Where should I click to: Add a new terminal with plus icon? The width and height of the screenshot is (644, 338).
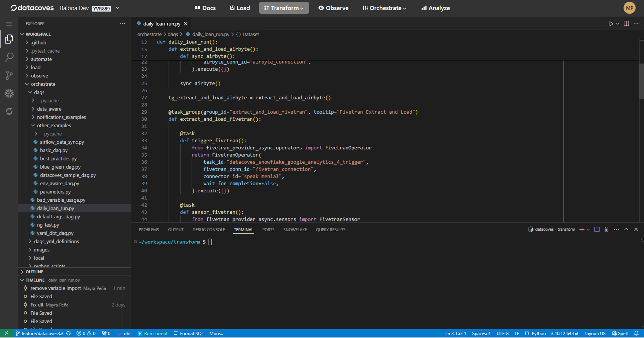tap(582, 229)
